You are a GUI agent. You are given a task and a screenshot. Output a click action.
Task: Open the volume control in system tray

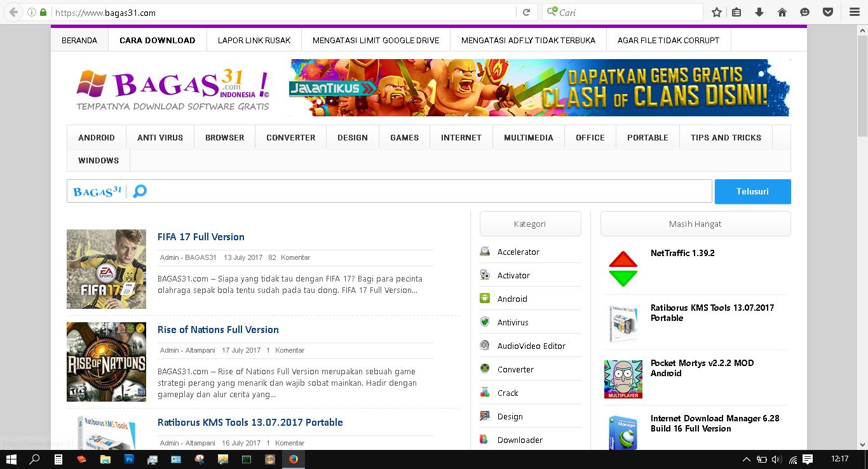point(777,459)
